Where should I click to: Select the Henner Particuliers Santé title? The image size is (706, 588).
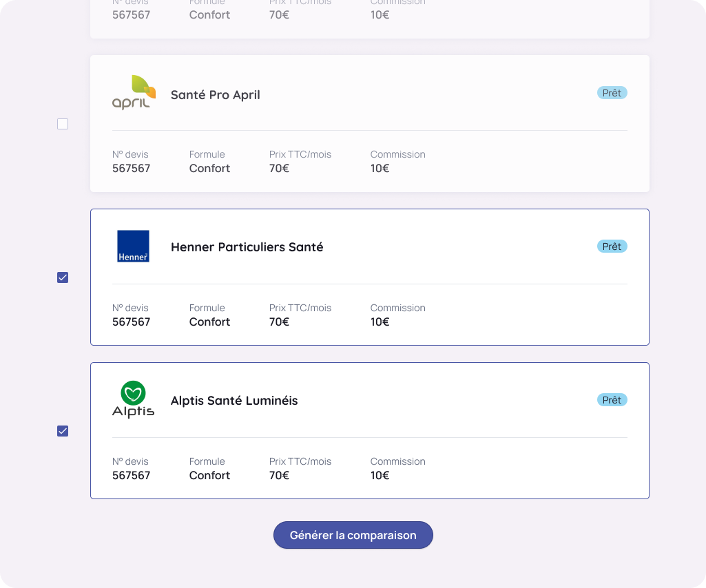pos(247,247)
